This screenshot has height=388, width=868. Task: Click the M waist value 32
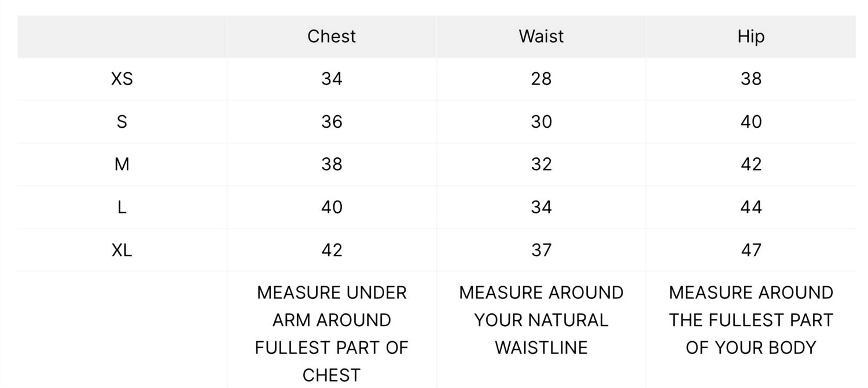pos(541,164)
